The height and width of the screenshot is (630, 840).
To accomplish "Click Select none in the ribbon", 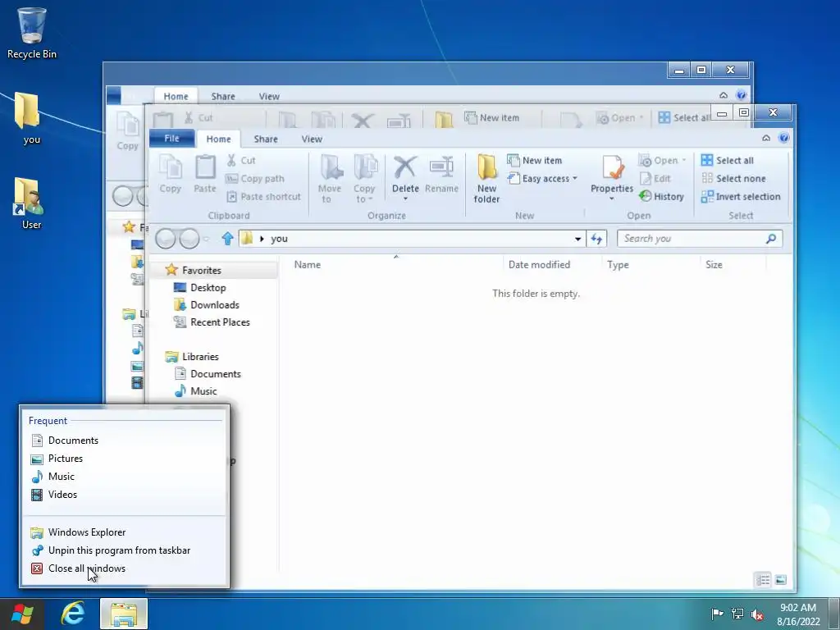I will [x=733, y=178].
